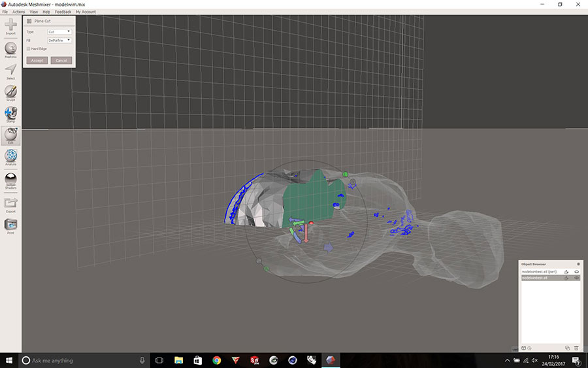Open the View menu

(x=34, y=12)
